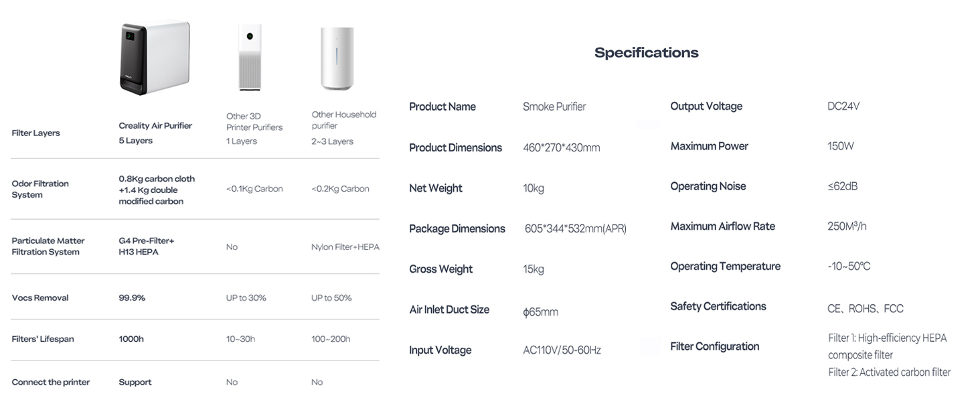The image size is (980, 402).
Task: Click the Other Household purifier label
Action: pos(343,120)
